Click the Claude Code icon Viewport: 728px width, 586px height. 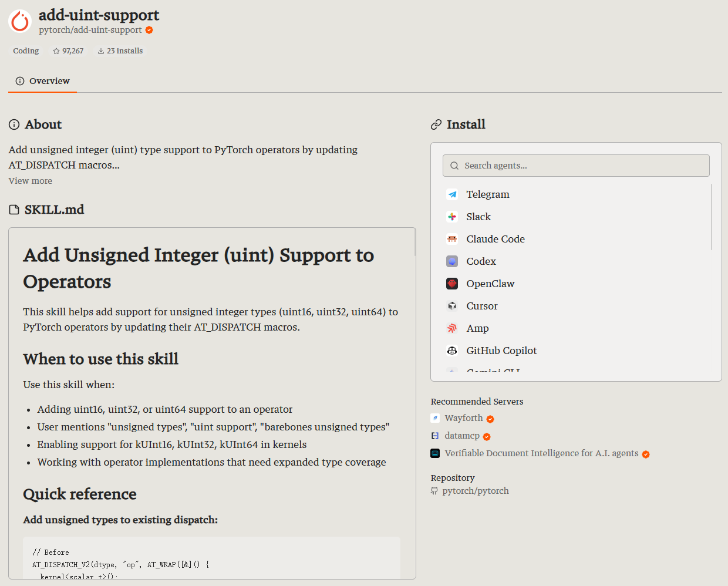[452, 239]
